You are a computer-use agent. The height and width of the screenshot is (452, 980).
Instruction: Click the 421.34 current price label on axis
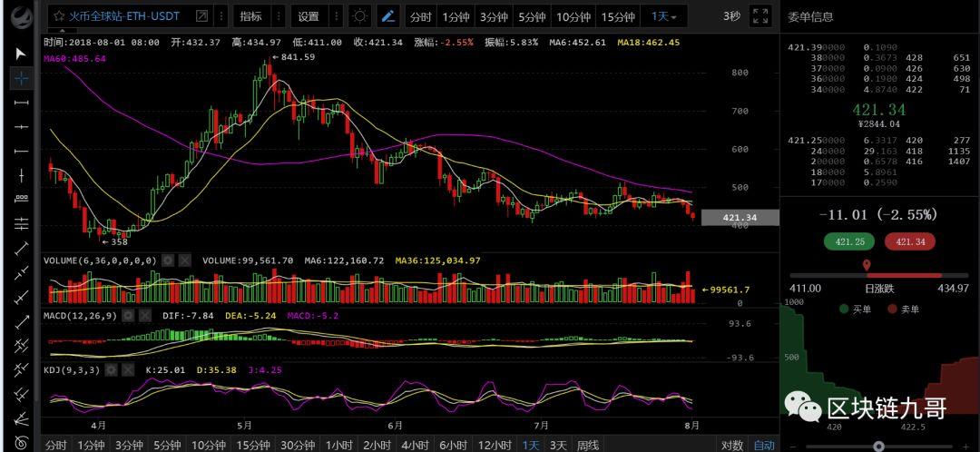point(740,218)
